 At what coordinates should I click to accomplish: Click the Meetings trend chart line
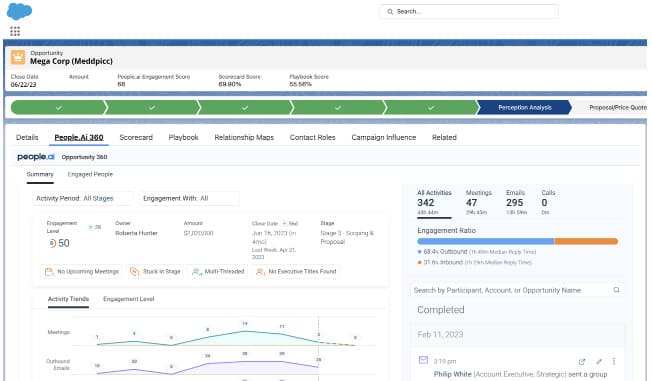[x=225, y=337]
